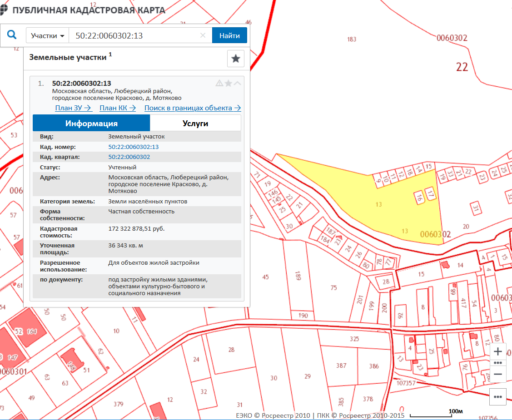This screenshot has height=420, width=512.
Task: Toggle favorite star on parcel 50:22:0060302:13
Action: click(x=229, y=83)
